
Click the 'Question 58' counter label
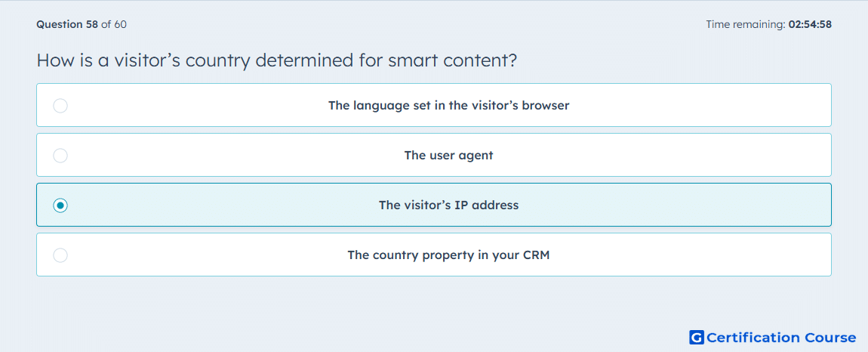(67, 24)
